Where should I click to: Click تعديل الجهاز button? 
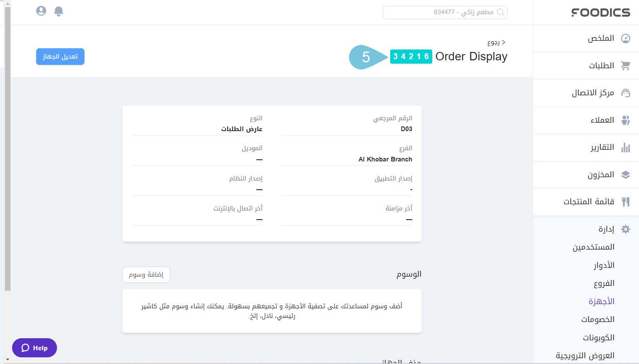pyautogui.click(x=60, y=57)
